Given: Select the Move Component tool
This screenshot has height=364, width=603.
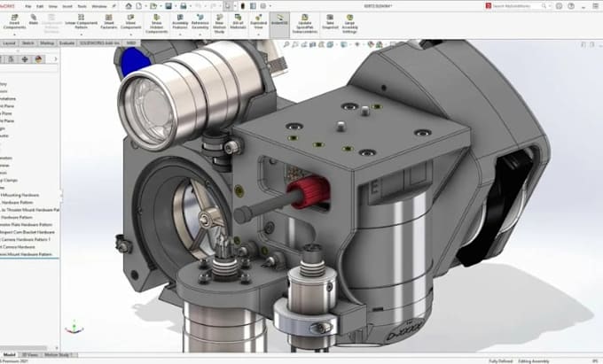Looking at the screenshot, I should pos(130,22).
